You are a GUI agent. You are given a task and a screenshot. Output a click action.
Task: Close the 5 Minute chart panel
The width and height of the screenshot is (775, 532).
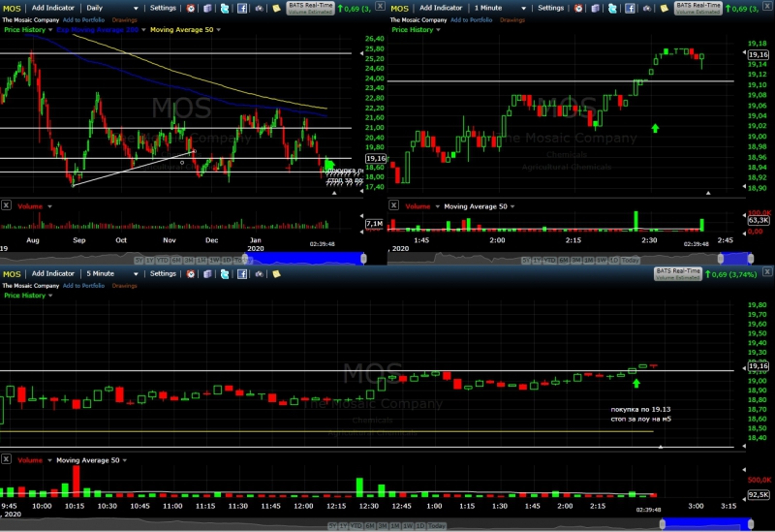(x=767, y=272)
